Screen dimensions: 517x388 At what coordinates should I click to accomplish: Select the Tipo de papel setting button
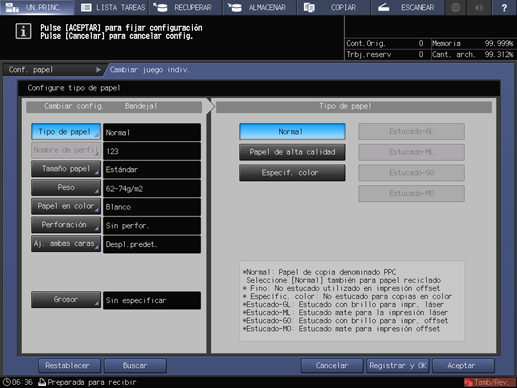coord(66,132)
